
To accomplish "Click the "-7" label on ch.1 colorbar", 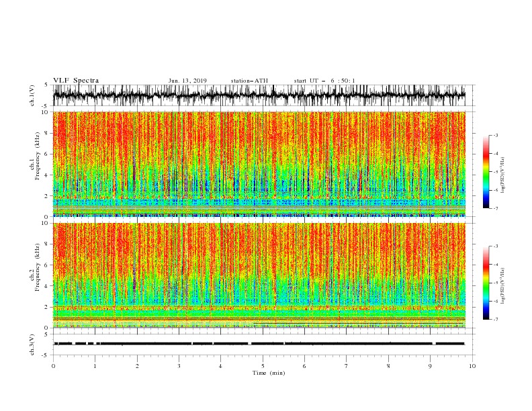I will (496, 208).
